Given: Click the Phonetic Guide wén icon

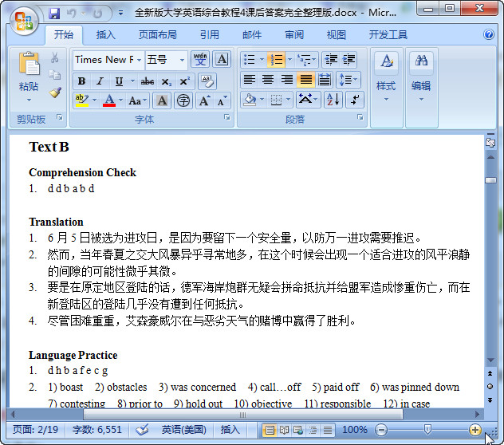Looking at the screenshot, I should (x=200, y=59).
